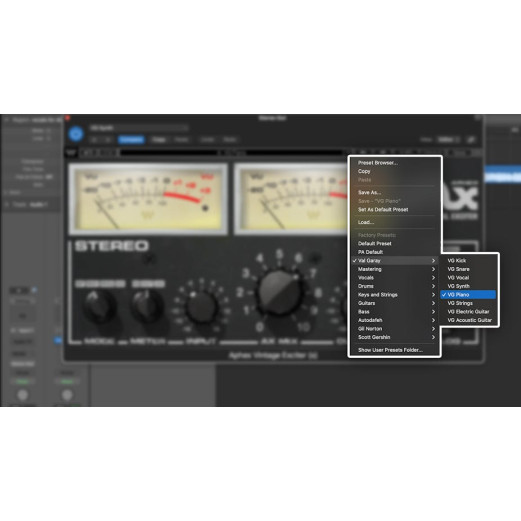Image resolution: width=521 pixels, height=521 pixels.
Task: Open the Preset Browser menu entry
Action: 377,163
